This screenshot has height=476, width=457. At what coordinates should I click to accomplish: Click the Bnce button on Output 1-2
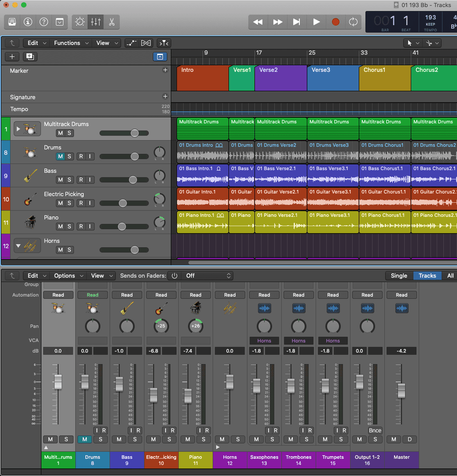tap(375, 430)
